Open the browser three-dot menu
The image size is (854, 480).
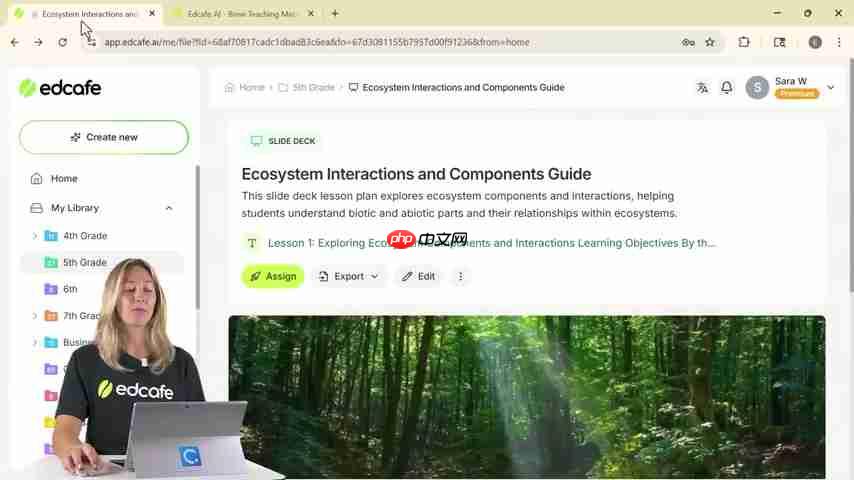point(839,42)
